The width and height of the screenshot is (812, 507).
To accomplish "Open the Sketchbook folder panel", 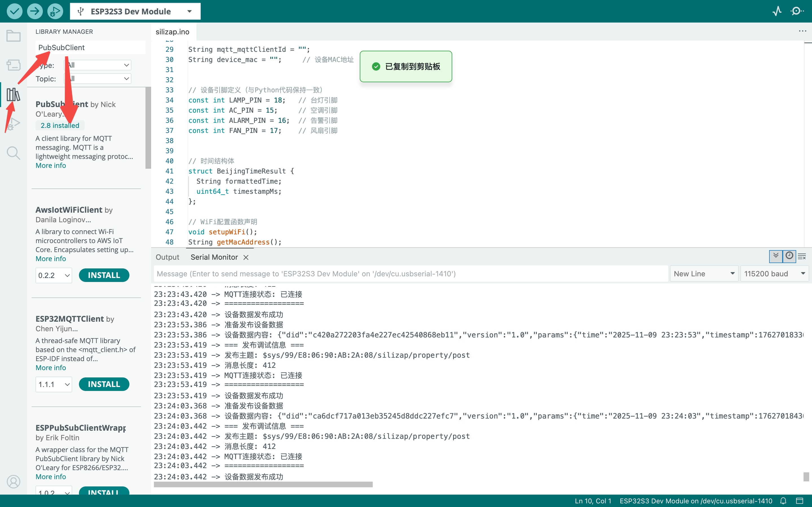I will (x=14, y=35).
